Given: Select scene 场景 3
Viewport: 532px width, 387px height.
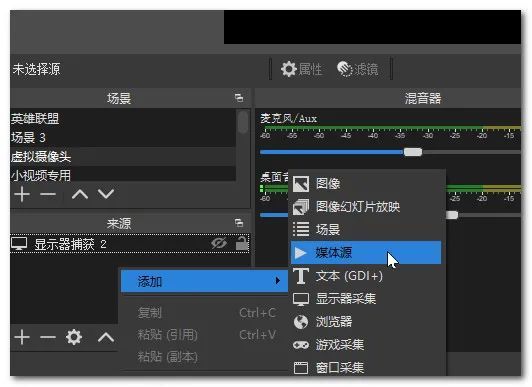Looking at the screenshot, I should pyautogui.click(x=123, y=137).
